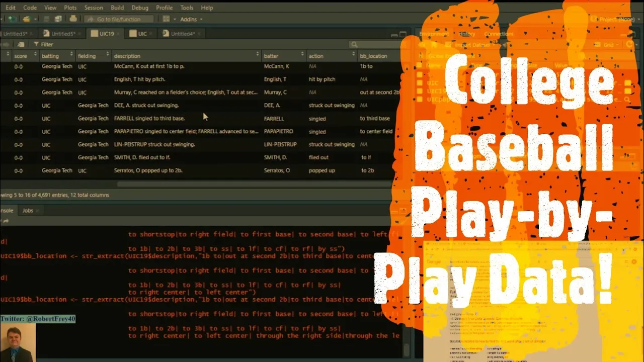Open the Profile menu
The height and width of the screenshot is (362, 644).
point(164,8)
